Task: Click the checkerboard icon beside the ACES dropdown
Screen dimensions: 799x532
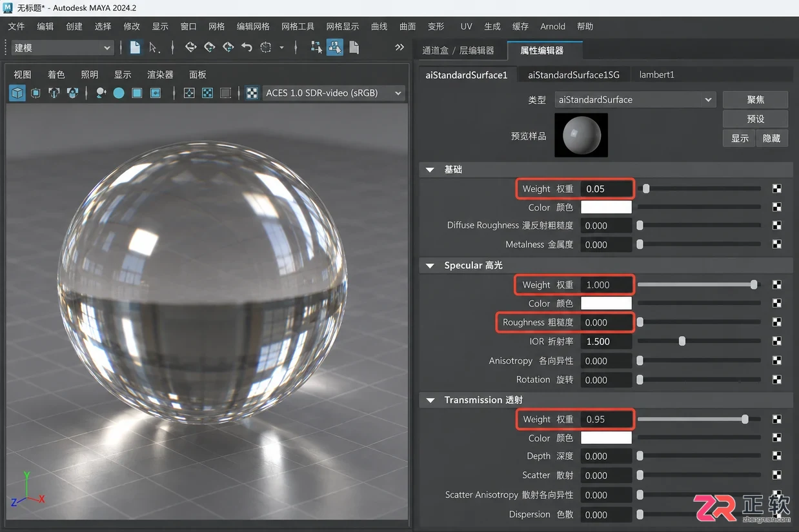Action: click(252, 93)
